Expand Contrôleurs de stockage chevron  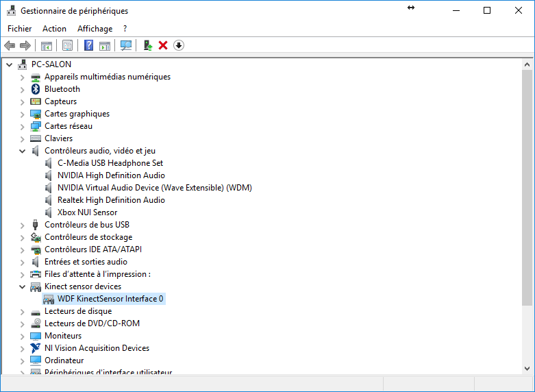[23, 238]
